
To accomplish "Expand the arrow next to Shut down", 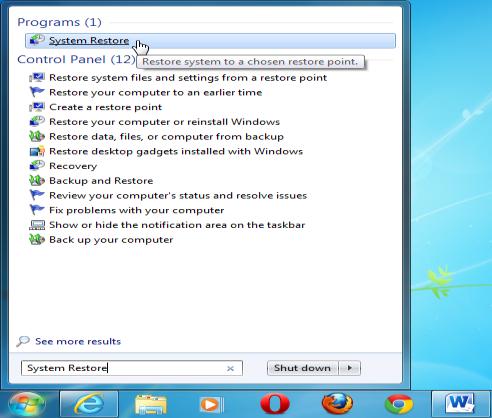I will pyautogui.click(x=350, y=368).
